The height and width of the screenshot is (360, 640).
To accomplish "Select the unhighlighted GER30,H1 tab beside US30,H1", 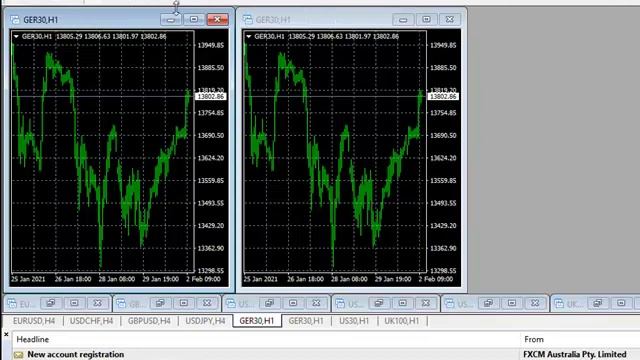I will pos(306,321).
